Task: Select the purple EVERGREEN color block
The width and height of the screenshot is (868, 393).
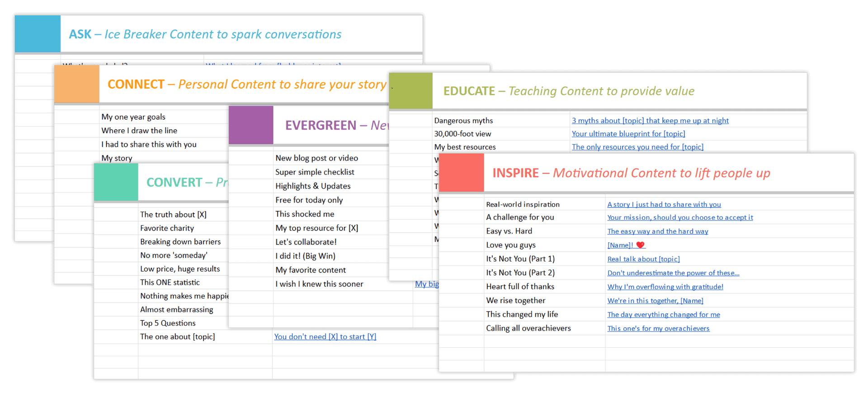Action: click(251, 125)
